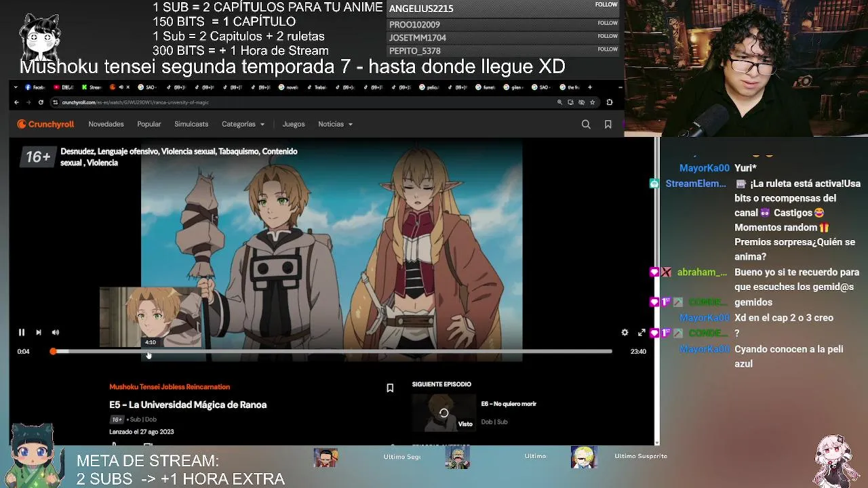868x488 pixels.
Task: Pause the Crunchyroll video player
Action: pyautogui.click(x=22, y=332)
